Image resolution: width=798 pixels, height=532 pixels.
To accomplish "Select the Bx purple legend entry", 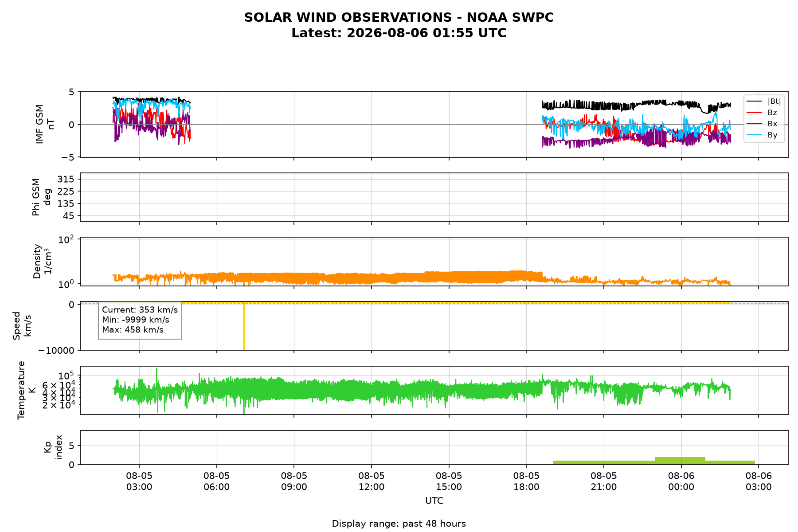I will [762, 124].
